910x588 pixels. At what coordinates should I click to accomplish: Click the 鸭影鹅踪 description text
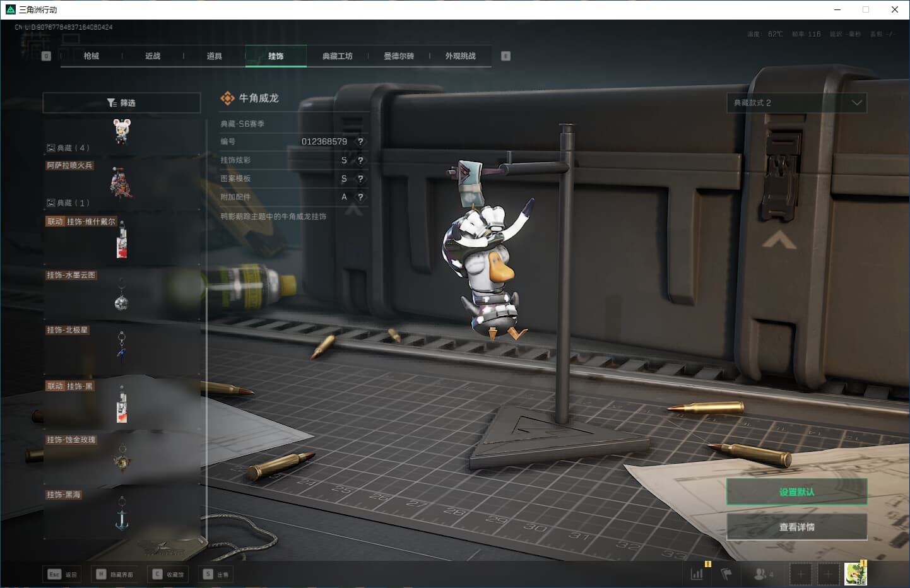point(273,216)
